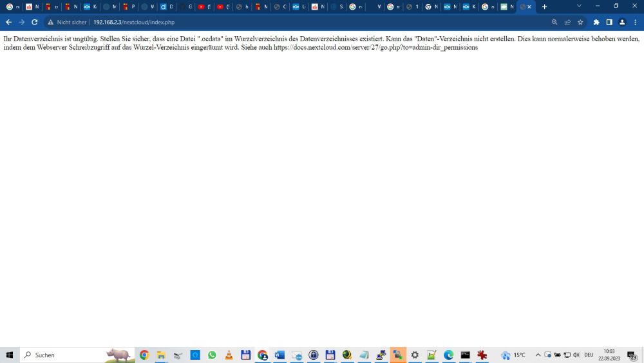Open Microsoft Word from the taskbar
Viewport: 644px width, 363px height.
[x=279, y=355]
